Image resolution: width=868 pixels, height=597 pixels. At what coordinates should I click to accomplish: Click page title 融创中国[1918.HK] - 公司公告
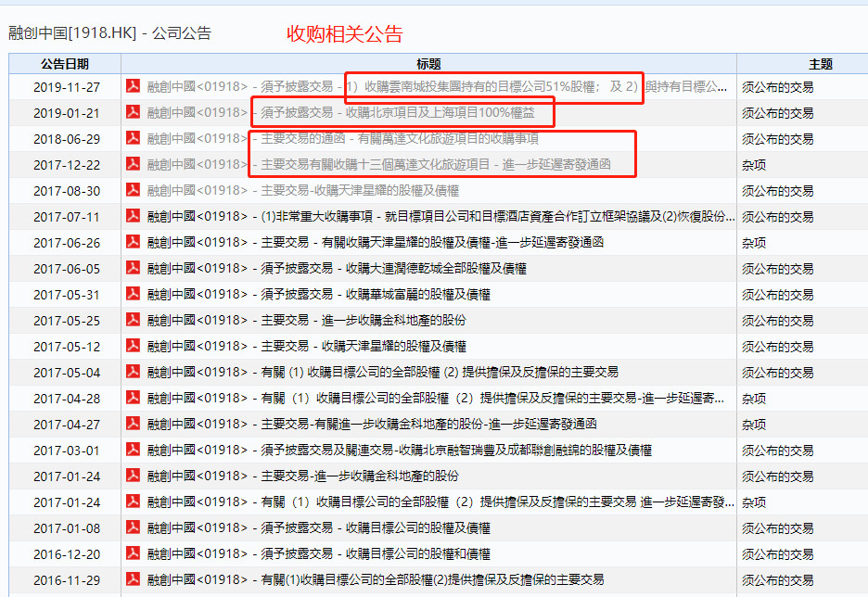click(109, 32)
